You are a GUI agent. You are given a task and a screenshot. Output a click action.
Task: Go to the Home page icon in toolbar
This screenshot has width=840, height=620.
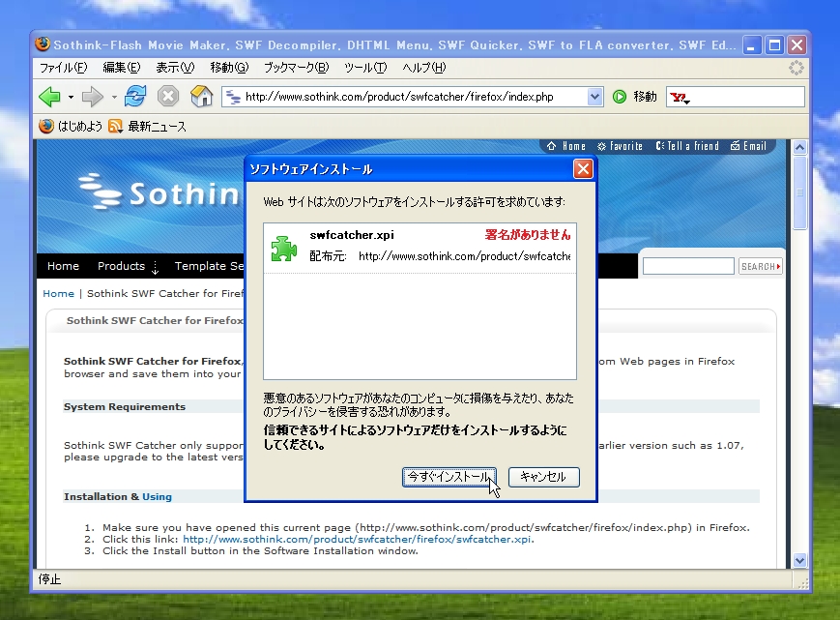coord(201,97)
